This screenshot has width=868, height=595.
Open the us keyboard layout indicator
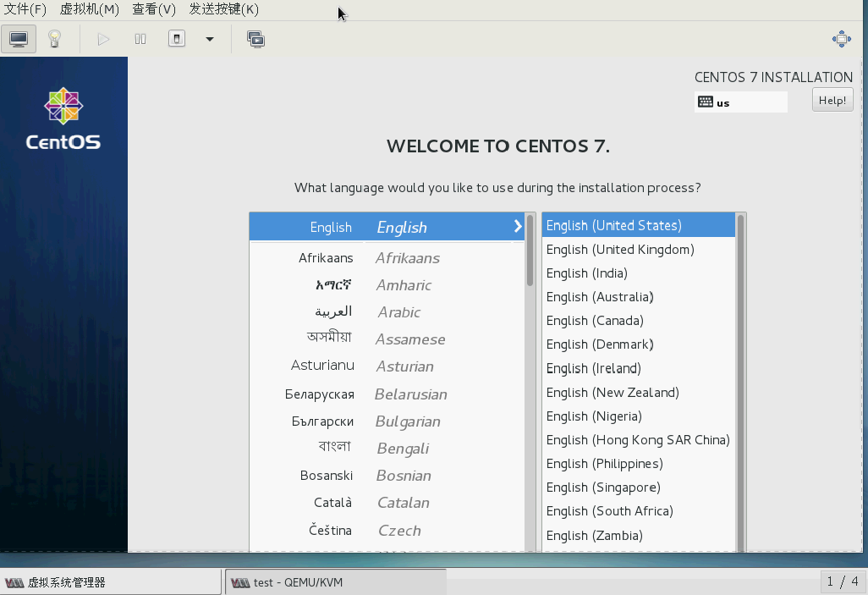tap(741, 102)
